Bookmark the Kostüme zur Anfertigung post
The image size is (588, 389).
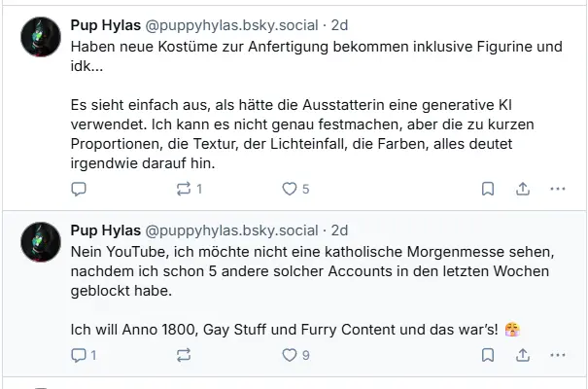point(488,189)
